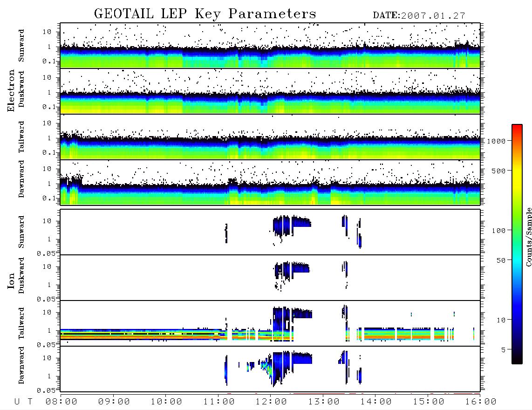The height and width of the screenshot is (410, 532).
Task: Click the '50' colorbar tick value
Action: 501,260
